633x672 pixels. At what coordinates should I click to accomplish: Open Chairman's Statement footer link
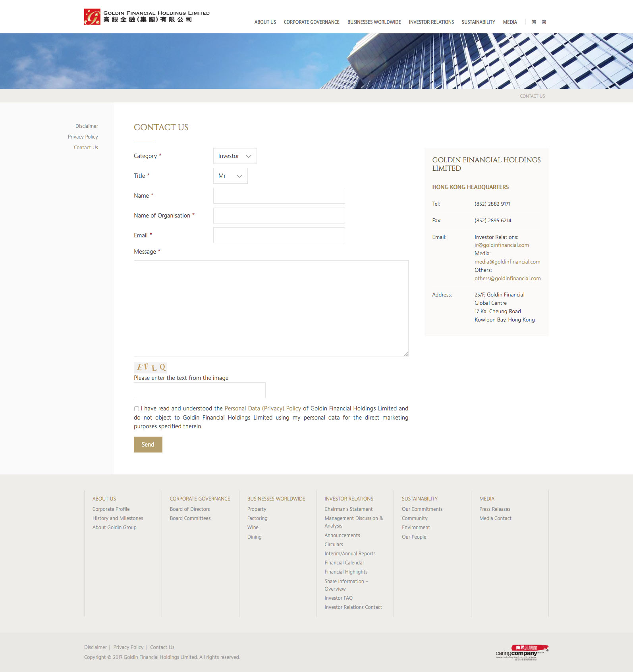[x=349, y=509]
